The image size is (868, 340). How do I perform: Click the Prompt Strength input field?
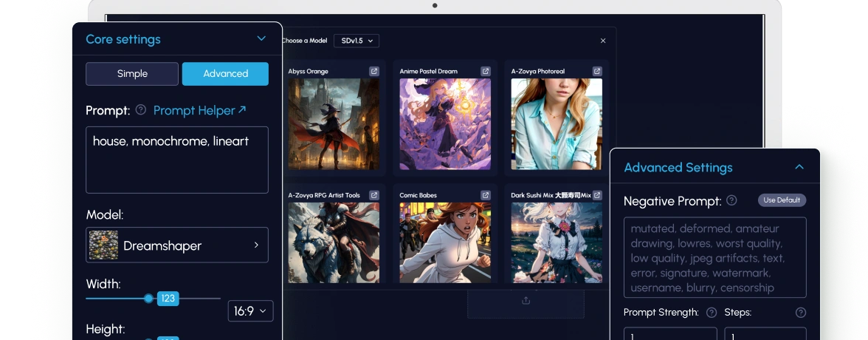pos(670,334)
